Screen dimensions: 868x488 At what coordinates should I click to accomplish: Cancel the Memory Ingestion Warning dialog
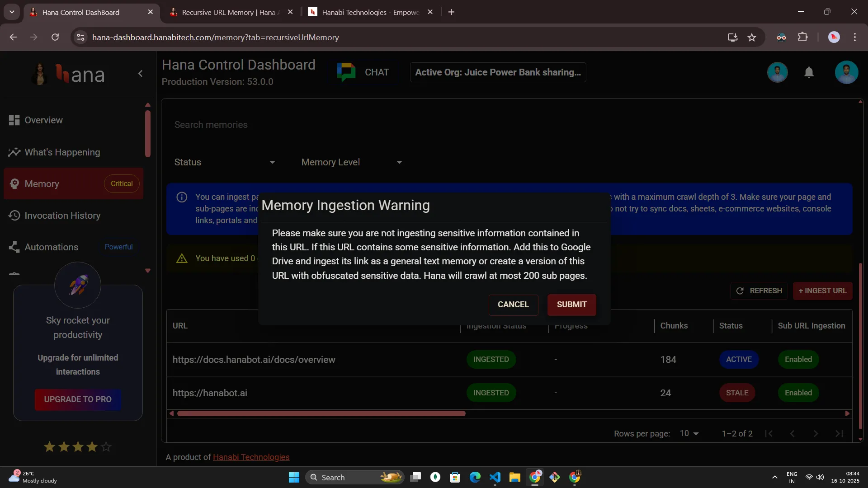pos(513,305)
